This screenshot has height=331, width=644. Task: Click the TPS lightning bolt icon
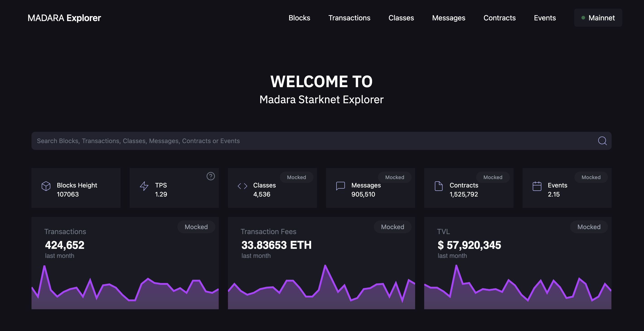[144, 186]
